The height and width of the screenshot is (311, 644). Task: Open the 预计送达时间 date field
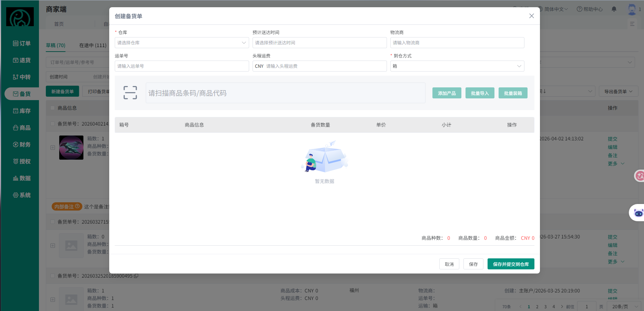click(319, 43)
